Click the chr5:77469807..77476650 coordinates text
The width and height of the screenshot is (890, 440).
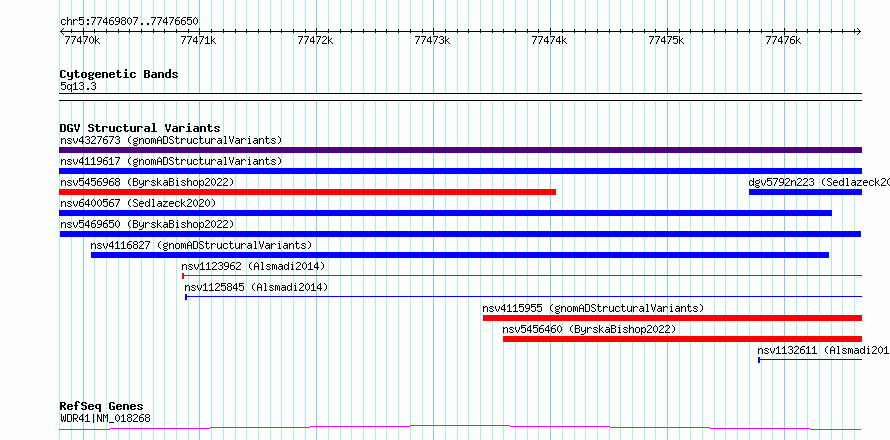(129, 21)
